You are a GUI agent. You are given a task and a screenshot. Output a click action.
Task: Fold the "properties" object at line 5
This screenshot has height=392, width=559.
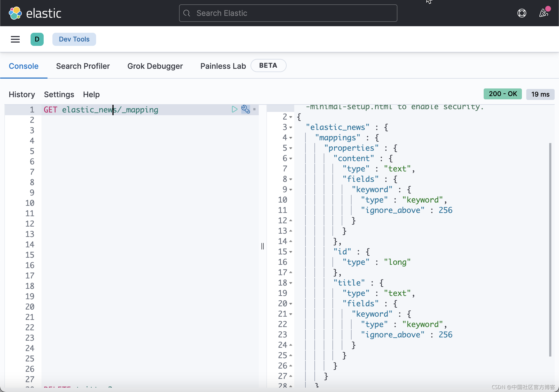point(291,148)
